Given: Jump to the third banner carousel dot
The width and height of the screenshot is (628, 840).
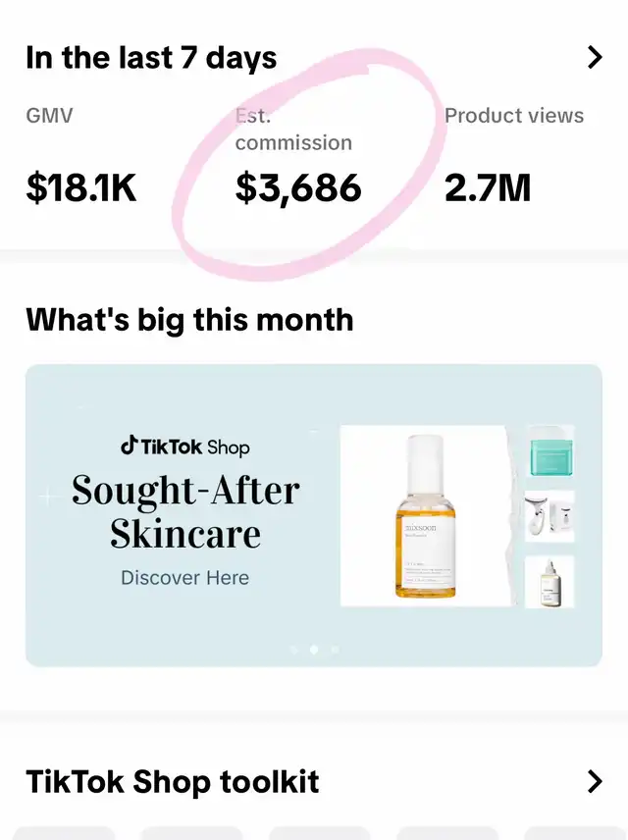Looking at the screenshot, I should 335,650.
